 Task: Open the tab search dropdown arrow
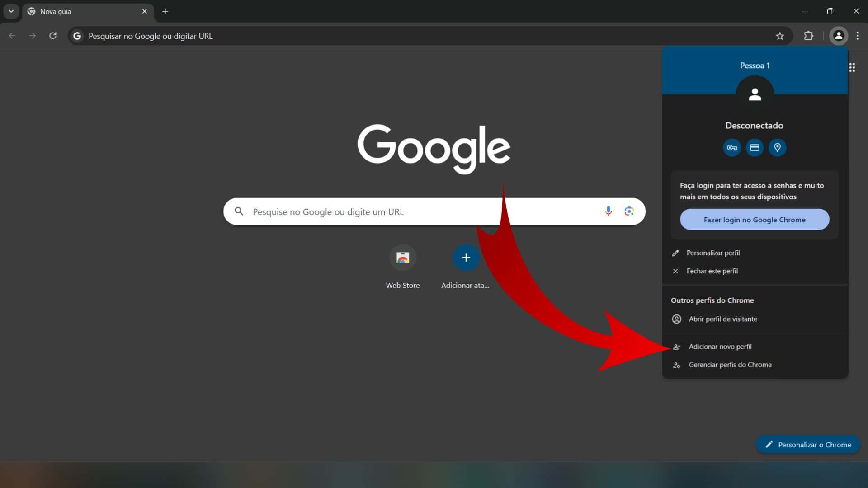(11, 11)
